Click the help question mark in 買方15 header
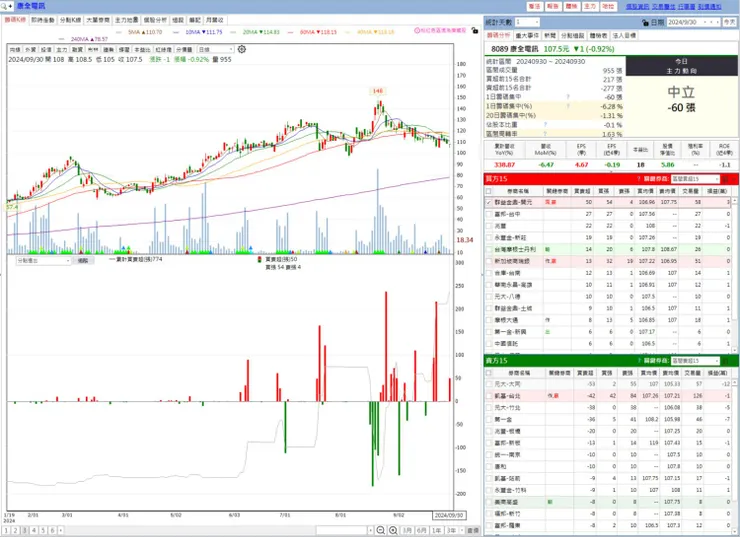This screenshot has width=740, height=537. click(639, 179)
